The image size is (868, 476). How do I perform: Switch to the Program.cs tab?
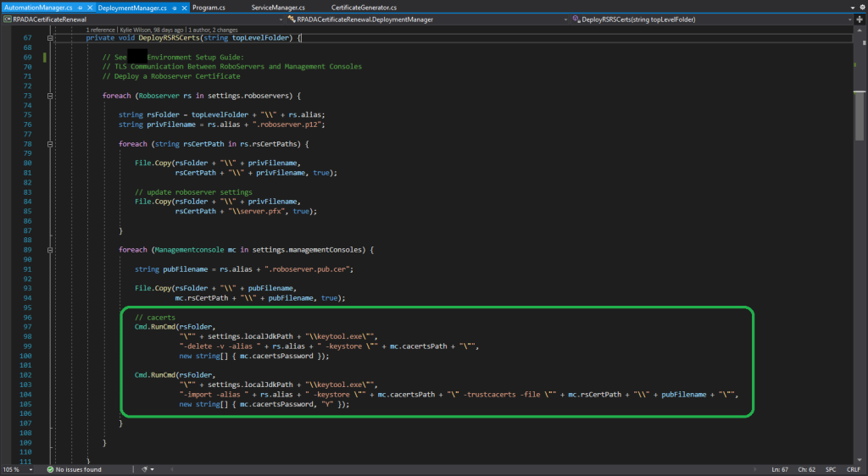(x=209, y=7)
